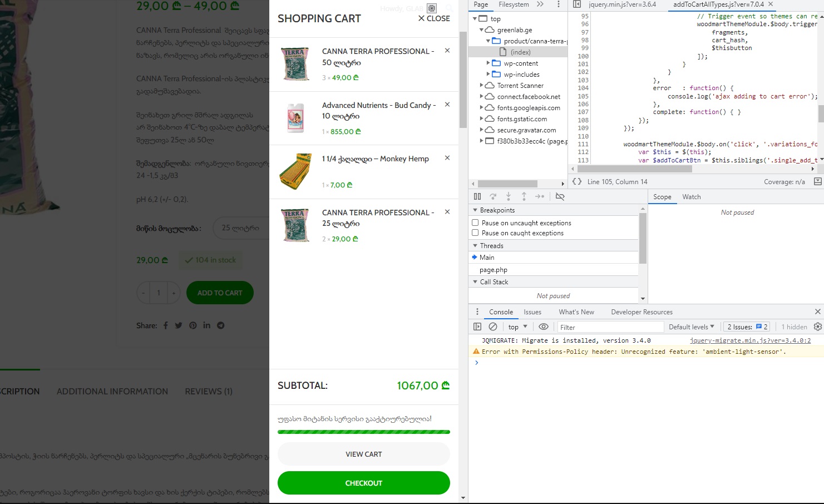Deactivate breakpoints icon

click(560, 196)
